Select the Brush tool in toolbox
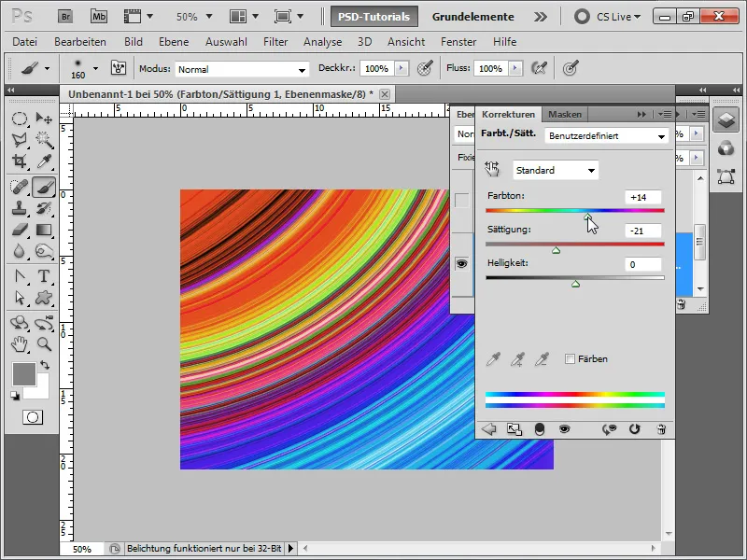 [x=44, y=187]
